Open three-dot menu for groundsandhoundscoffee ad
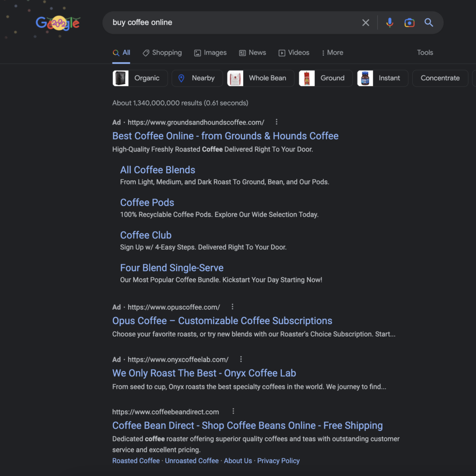 tap(276, 122)
